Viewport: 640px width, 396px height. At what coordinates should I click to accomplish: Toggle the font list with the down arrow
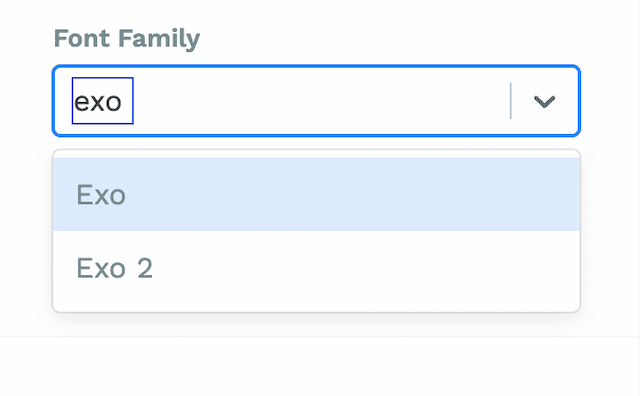click(x=544, y=101)
